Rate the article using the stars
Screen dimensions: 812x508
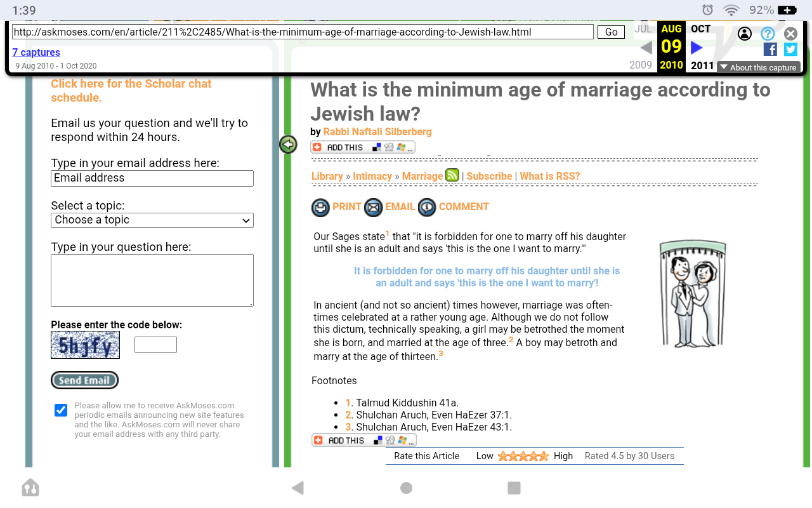(523, 456)
